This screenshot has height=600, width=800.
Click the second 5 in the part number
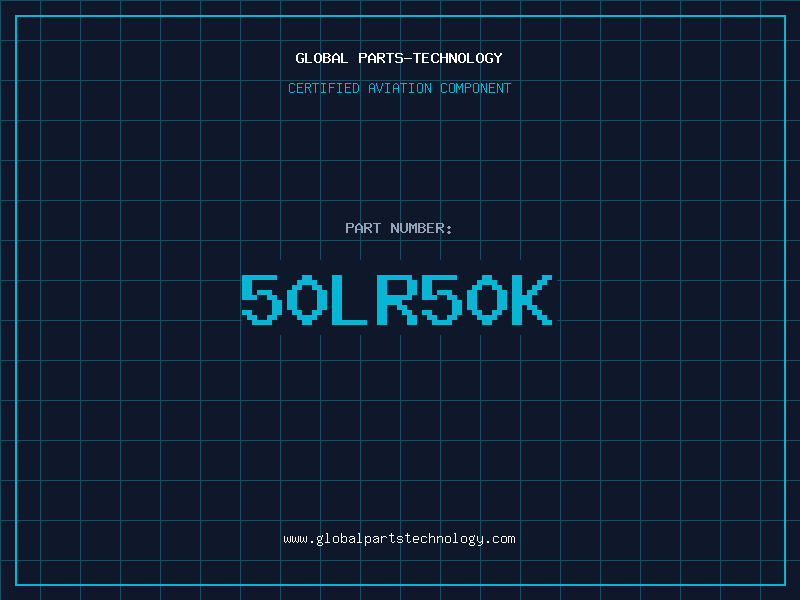click(x=442, y=300)
